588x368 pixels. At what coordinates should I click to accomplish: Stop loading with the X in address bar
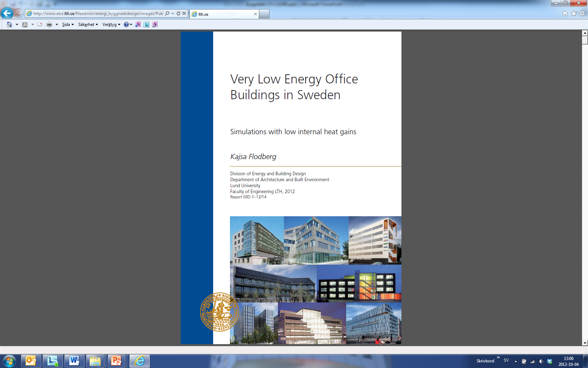click(184, 14)
